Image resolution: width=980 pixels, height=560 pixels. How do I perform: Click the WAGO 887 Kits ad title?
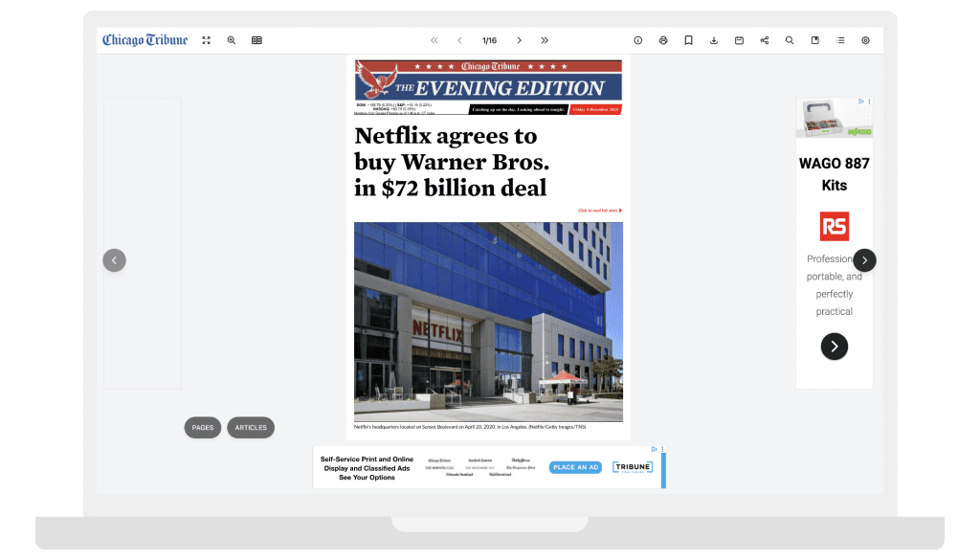(x=834, y=174)
